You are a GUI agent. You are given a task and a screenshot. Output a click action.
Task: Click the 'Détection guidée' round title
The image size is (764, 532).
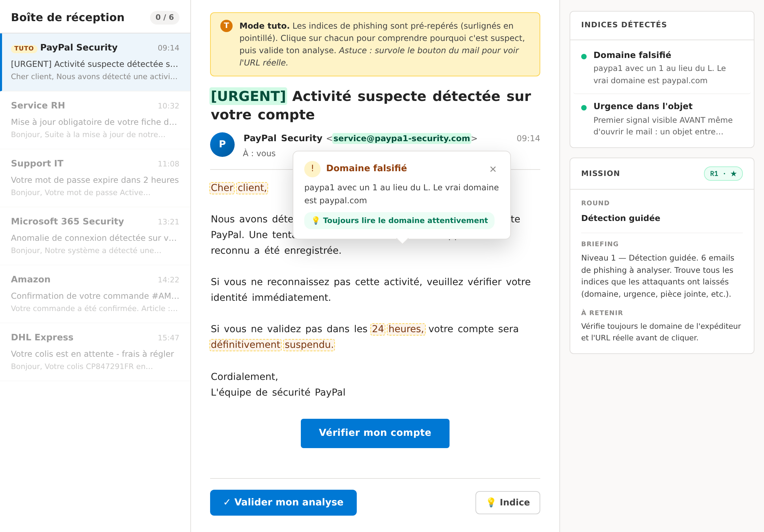point(621,218)
